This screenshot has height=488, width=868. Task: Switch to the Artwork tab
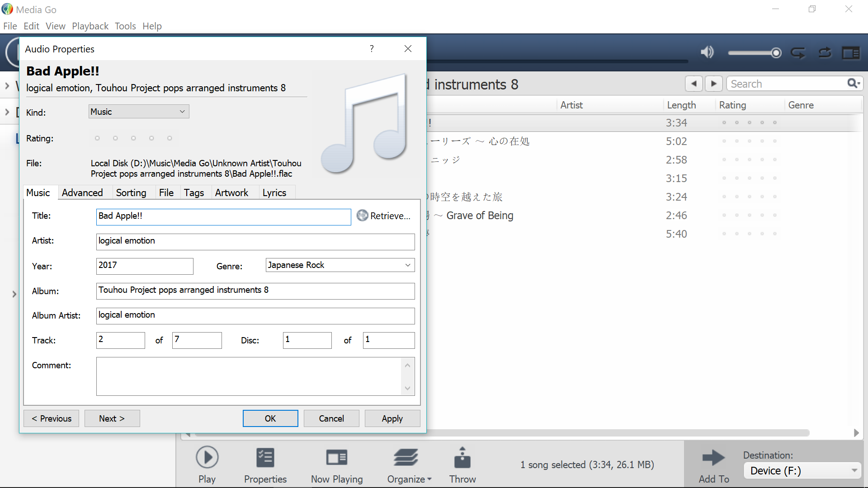231,193
